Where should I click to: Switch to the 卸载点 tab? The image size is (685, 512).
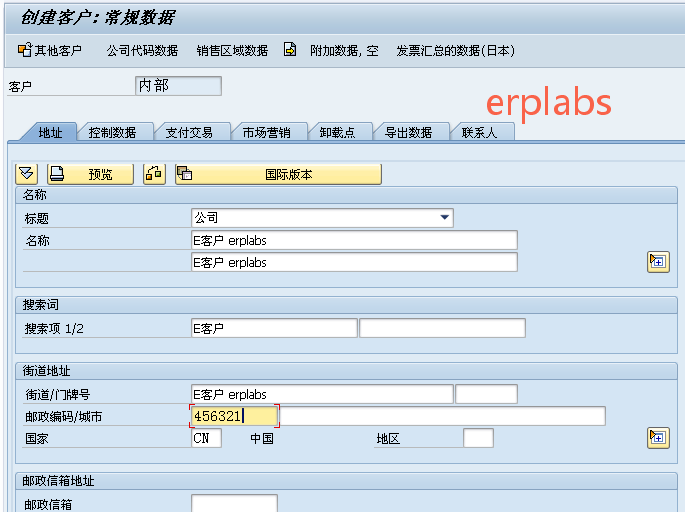(337, 132)
